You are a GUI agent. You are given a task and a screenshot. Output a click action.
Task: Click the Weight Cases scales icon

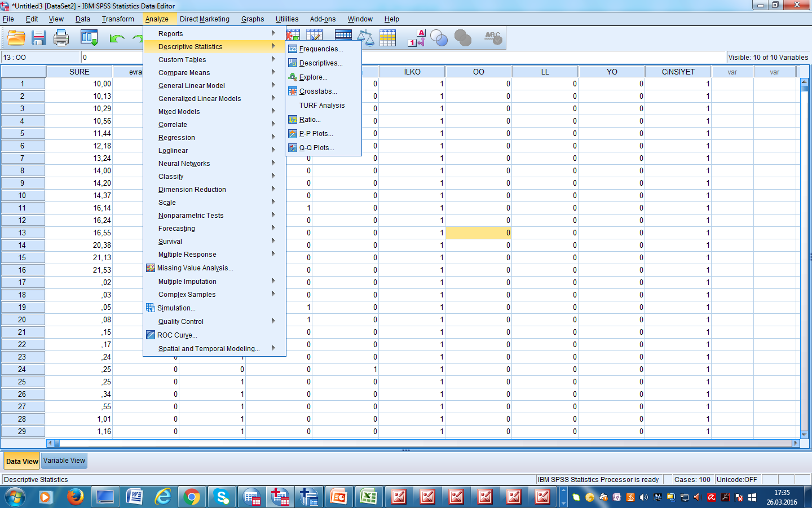pos(366,38)
